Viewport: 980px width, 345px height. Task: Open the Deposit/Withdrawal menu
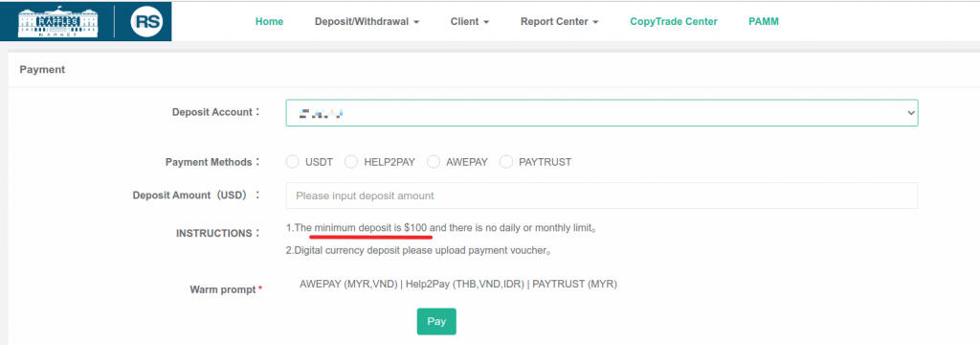367,21
